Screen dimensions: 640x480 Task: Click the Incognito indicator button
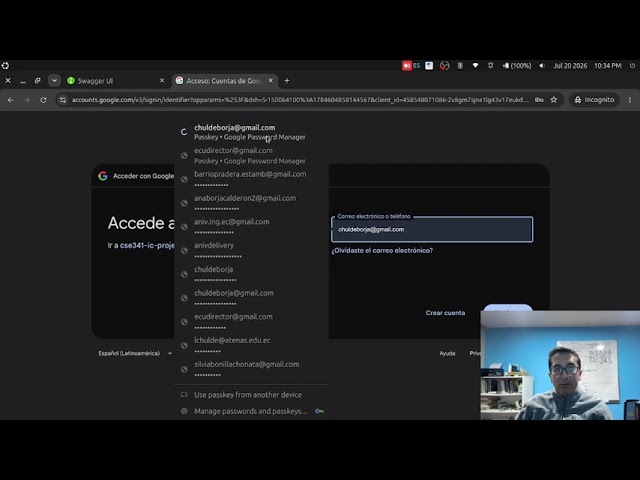[x=594, y=100]
